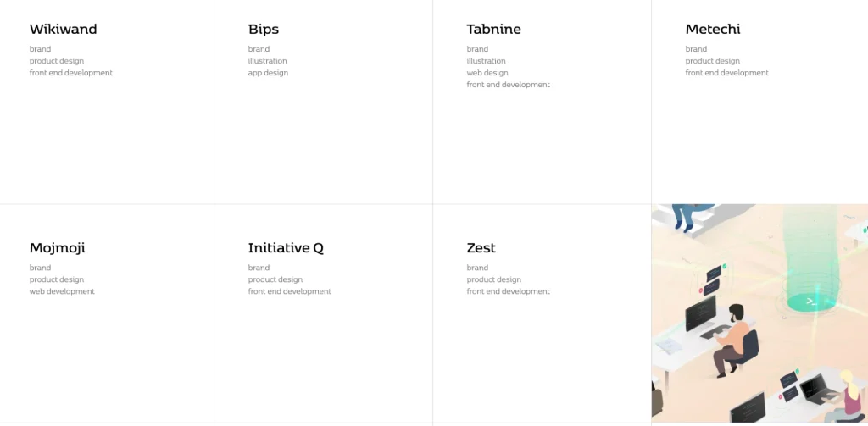Open the Initiative Q project
This screenshot has width=868, height=426.
(286, 248)
